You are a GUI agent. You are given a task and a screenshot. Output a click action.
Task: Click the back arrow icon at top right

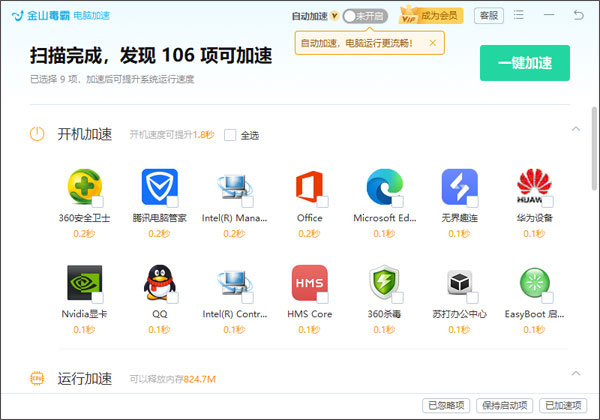(579, 15)
